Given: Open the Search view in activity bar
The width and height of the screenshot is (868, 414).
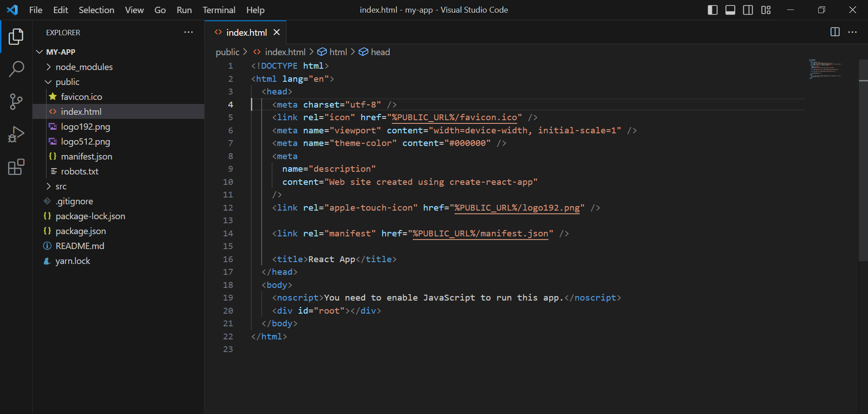Looking at the screenshot, I should coord(16,69).
